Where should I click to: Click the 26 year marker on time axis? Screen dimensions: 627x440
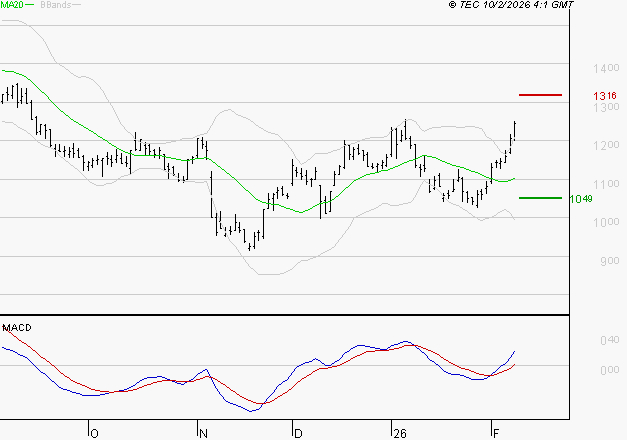pos(400,434)
